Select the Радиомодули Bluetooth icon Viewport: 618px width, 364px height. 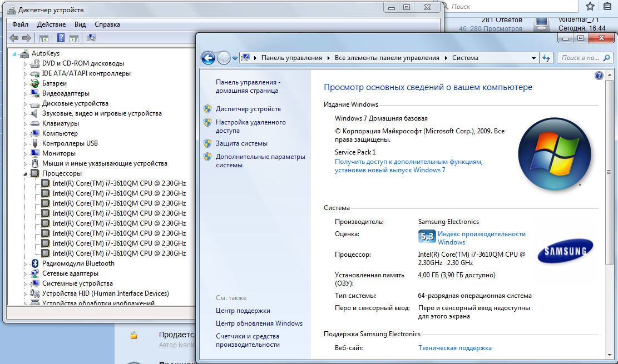(35, 263)
